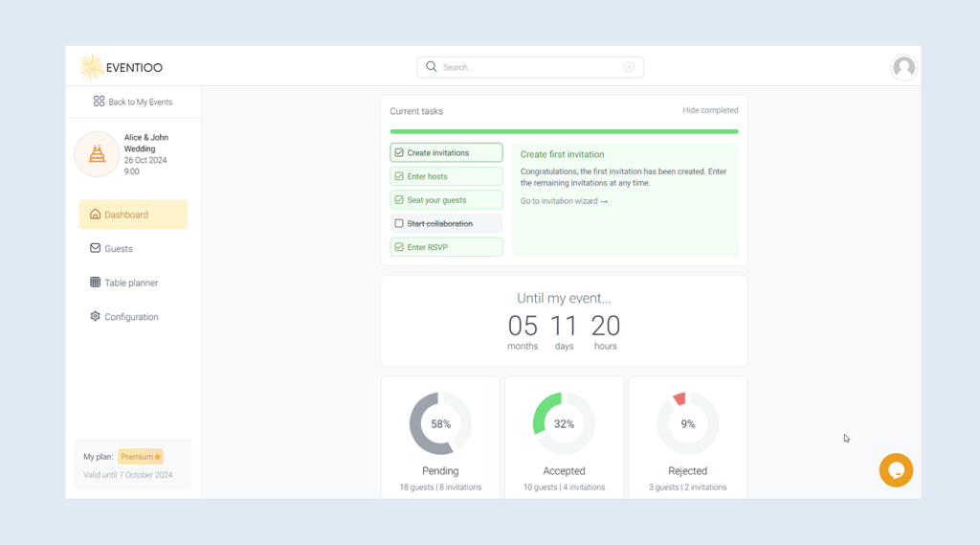
Task: Click the Table planner grid icon
Action: point(95,283)
